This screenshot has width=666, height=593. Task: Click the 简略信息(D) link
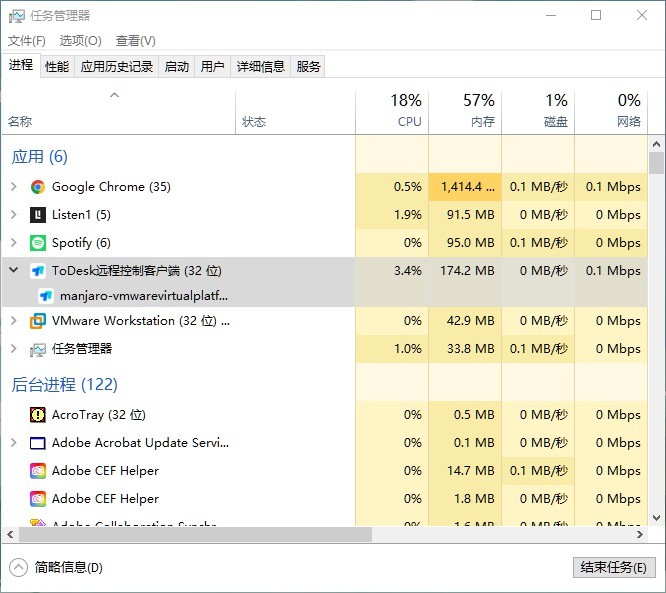[x=68, y=568]
